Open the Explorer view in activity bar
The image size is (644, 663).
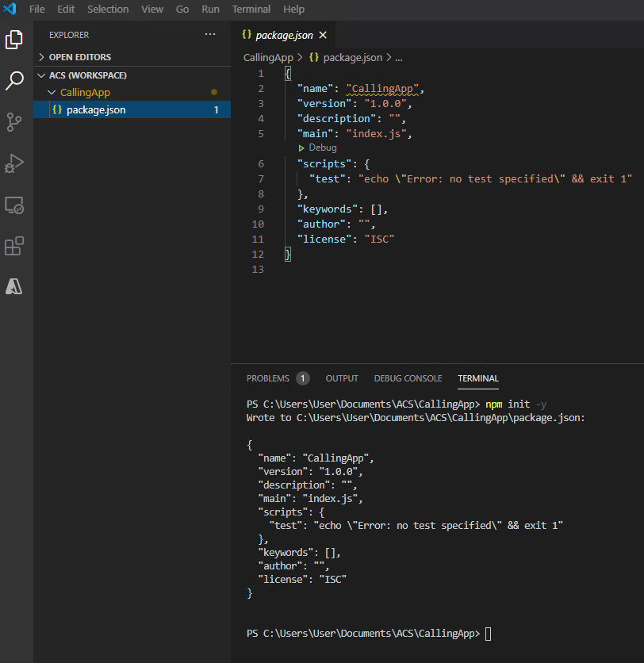coord(14,39)
